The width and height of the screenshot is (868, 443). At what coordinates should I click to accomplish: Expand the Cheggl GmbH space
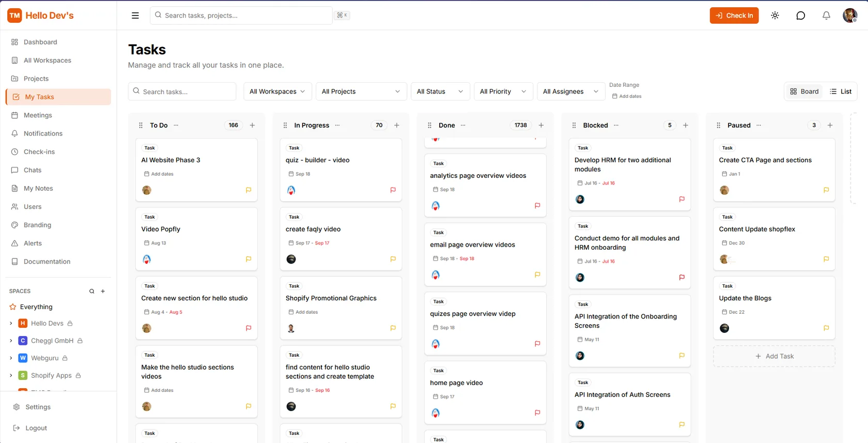coord(11,341)
